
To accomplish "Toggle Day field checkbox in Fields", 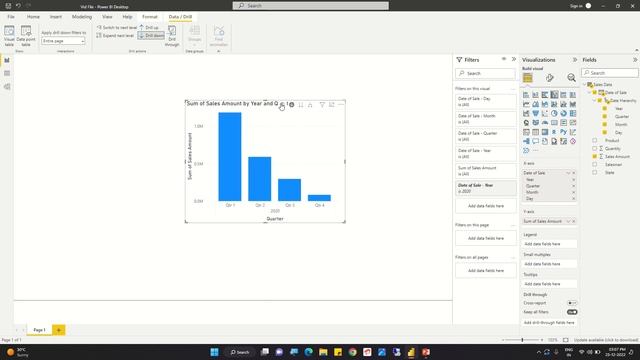I will click(x=604, y=132).
